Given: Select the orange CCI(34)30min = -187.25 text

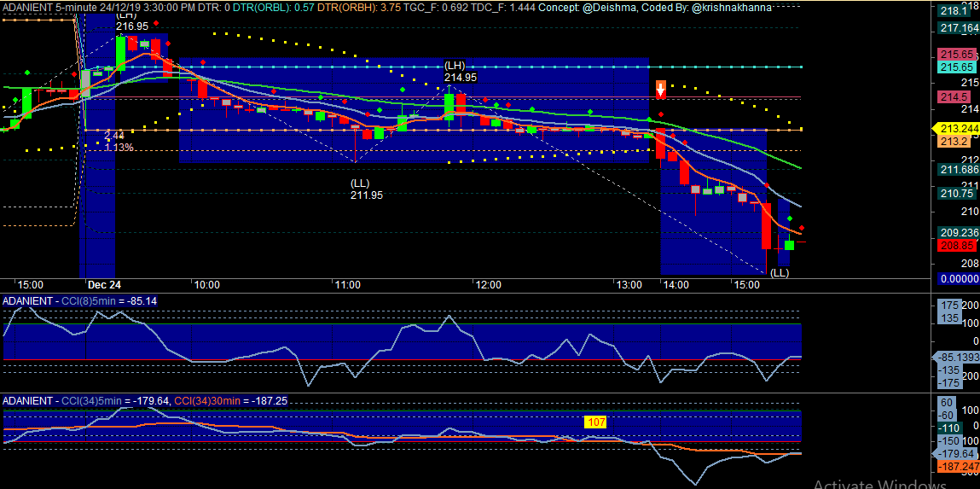Looking at the screenshot, I should [230, 401].
